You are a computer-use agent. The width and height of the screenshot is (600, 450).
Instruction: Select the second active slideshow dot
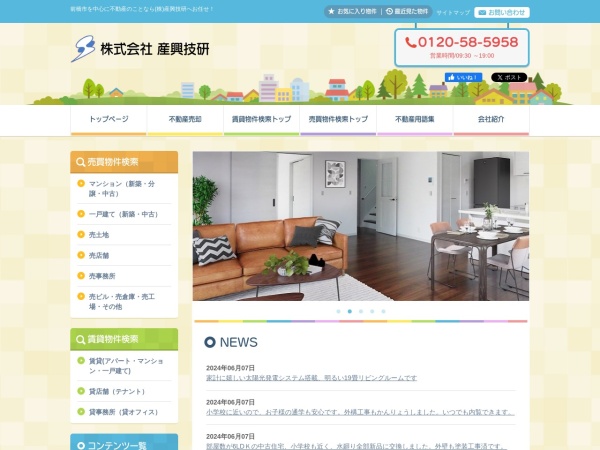[350, 311]
